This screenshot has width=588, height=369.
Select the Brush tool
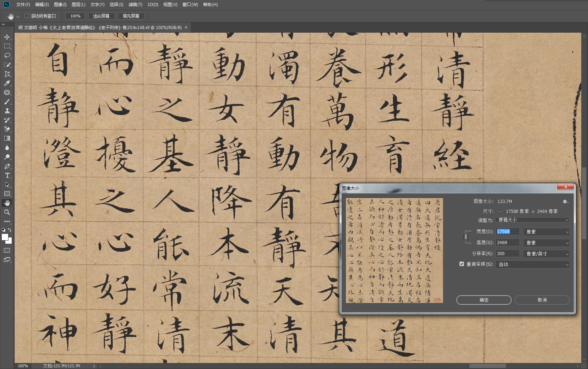7,101
